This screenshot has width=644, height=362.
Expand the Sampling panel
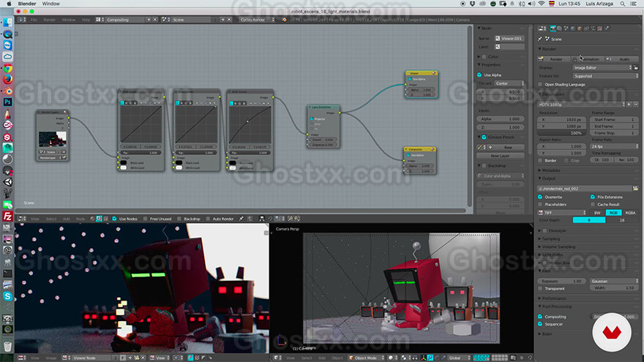[551, 238]
